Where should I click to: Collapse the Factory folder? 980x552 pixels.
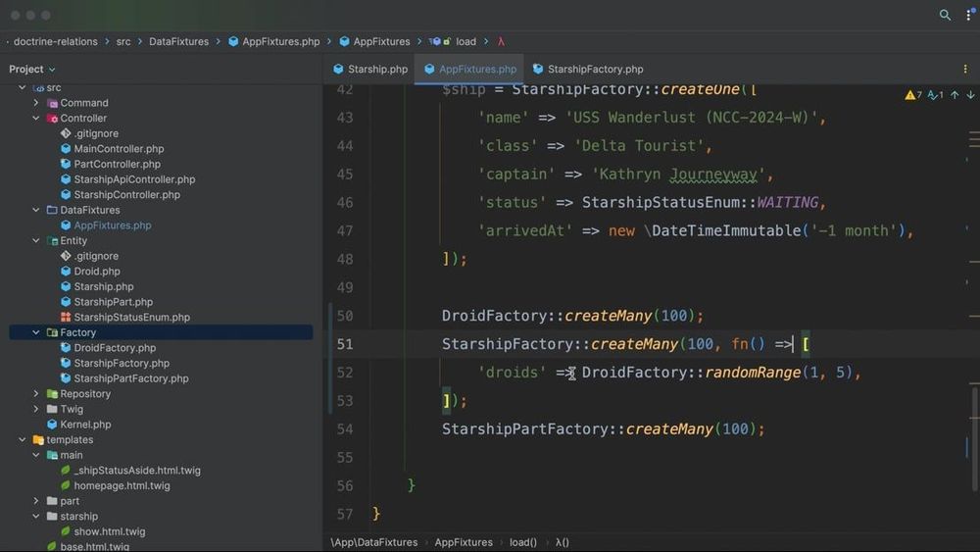35,332
